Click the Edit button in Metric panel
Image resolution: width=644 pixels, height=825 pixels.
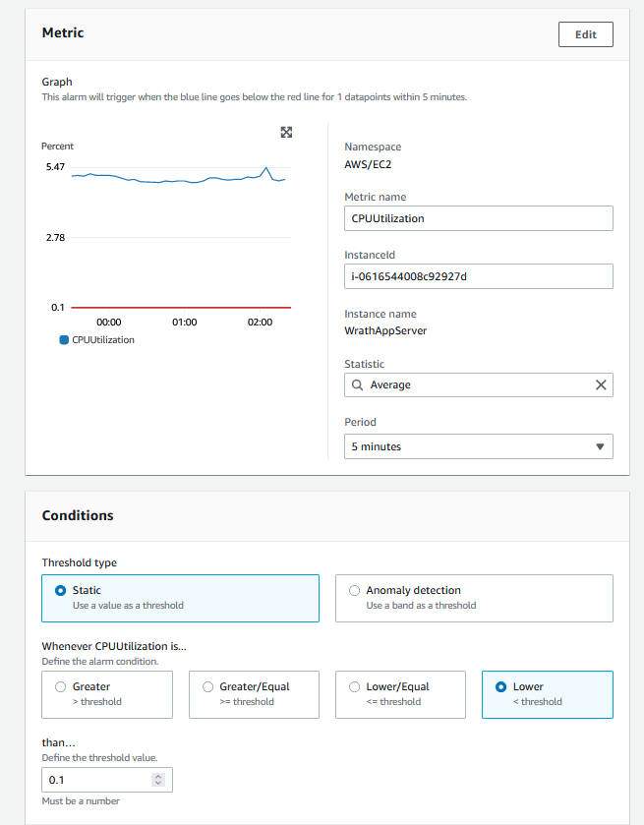coord(585,34)
